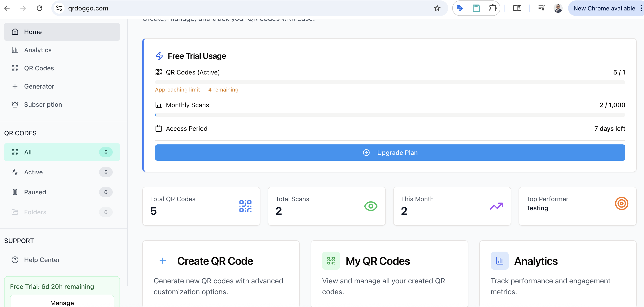644x307 pixels.
Task: Click the lightning bolt Free Trial icon
Action: [x=160, y=56]
